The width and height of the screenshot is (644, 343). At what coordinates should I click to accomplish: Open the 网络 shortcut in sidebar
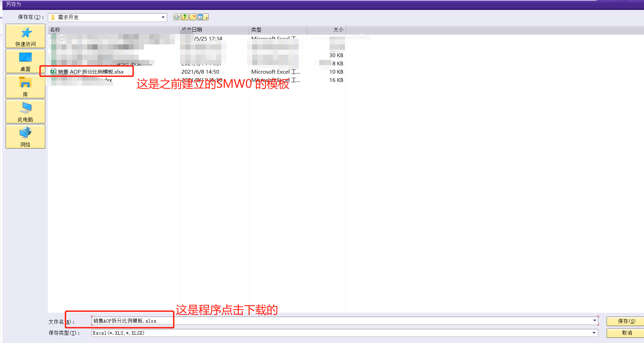[25, 136]
